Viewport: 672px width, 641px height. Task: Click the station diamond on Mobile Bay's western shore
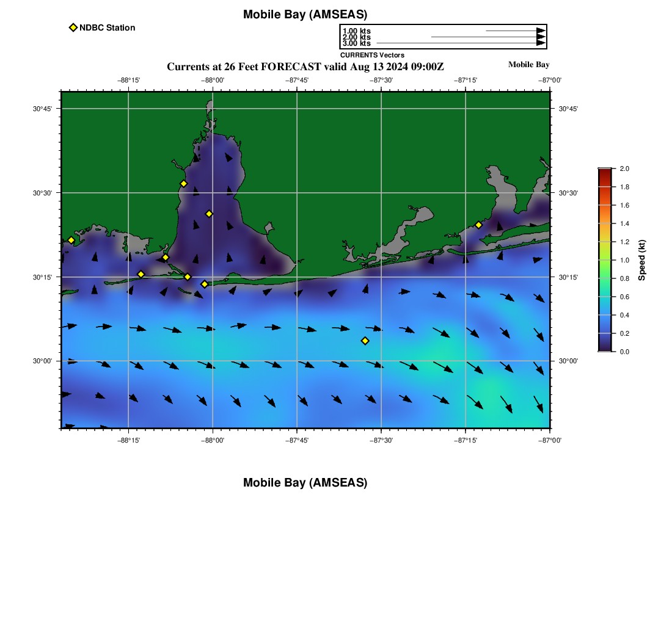click(x=183, y=184)
